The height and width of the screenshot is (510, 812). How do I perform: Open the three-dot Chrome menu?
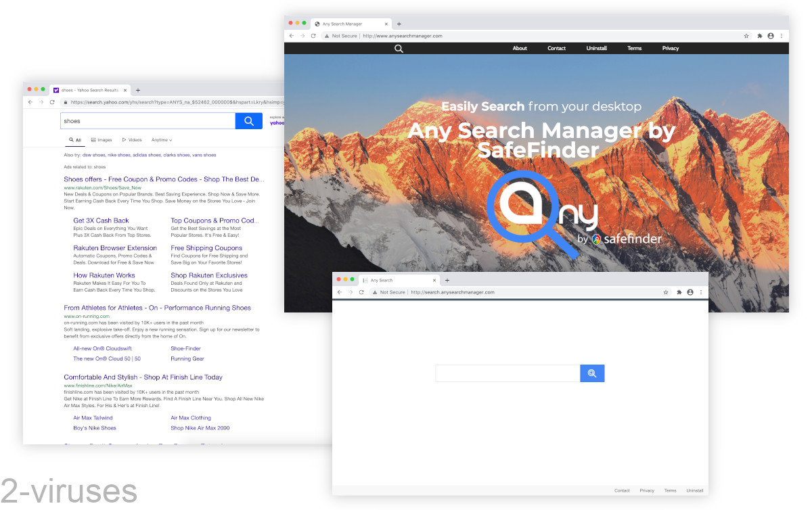[782, 36]
